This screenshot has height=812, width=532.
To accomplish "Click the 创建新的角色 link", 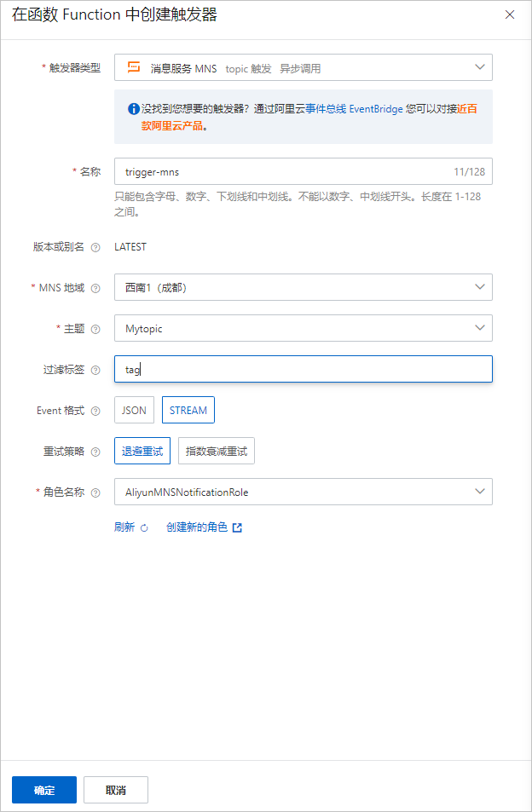I will pos(197,527).
